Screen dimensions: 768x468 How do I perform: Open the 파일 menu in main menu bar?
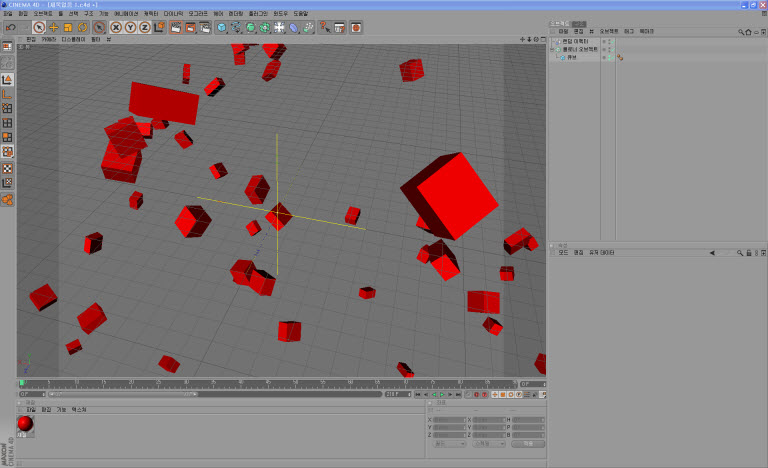point(8,14)
